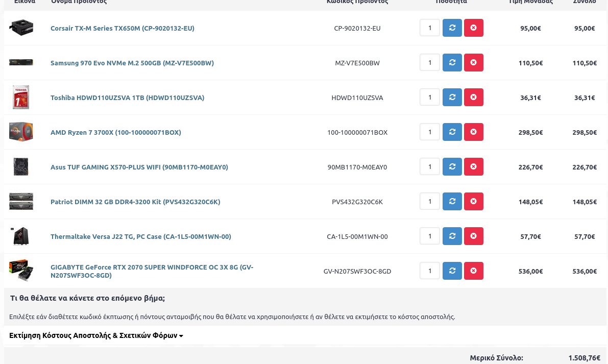The width and height of the screenshot is (608, 364).
Task: Open Patriot DIMM 32 GB DDR4-3200 Kit link
Action: (x=135, y=202)
